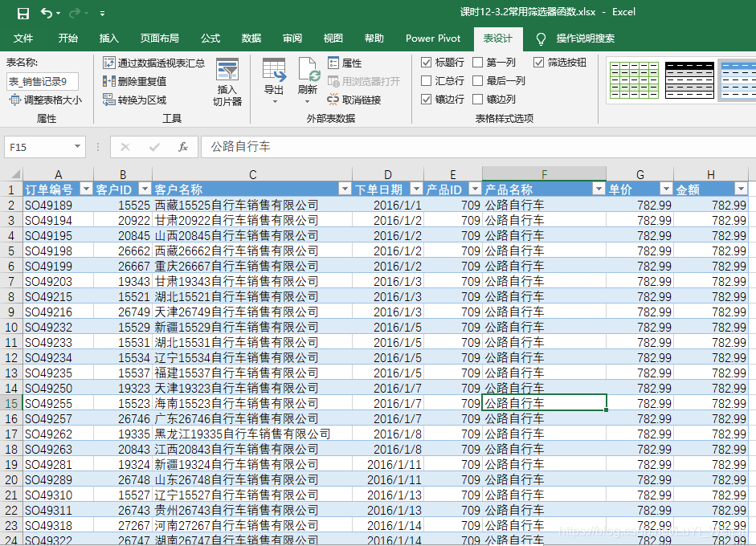This screenshot has height=546, width=756.
Task: Click cell 黑龙江19335自行车销售有限公司
Action: pos(252,434)
